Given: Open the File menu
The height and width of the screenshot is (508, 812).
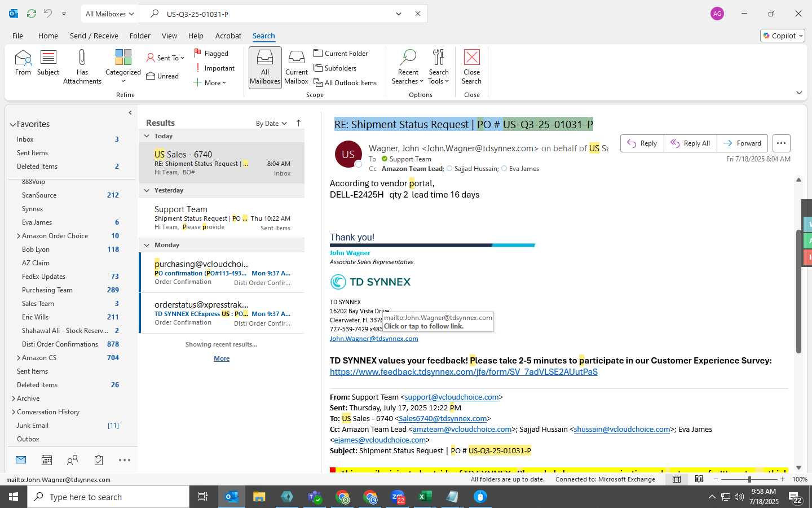Looking at the screenshot, I should click(17, 36).
